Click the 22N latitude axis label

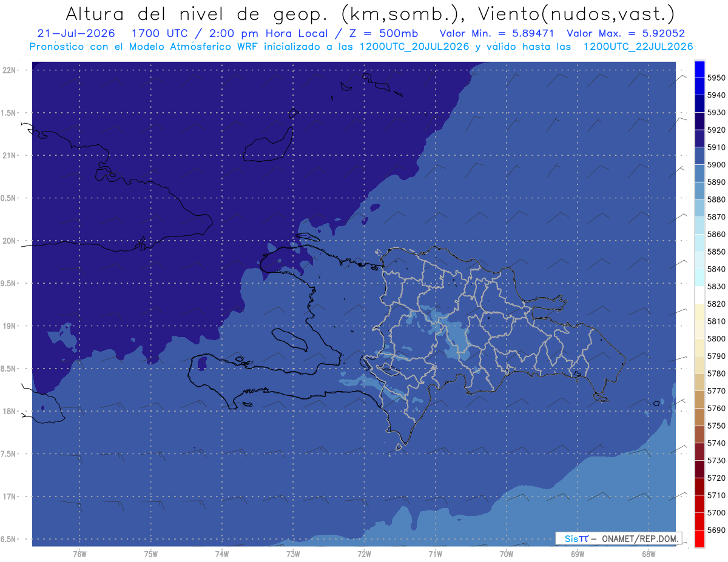pos(8,70)
